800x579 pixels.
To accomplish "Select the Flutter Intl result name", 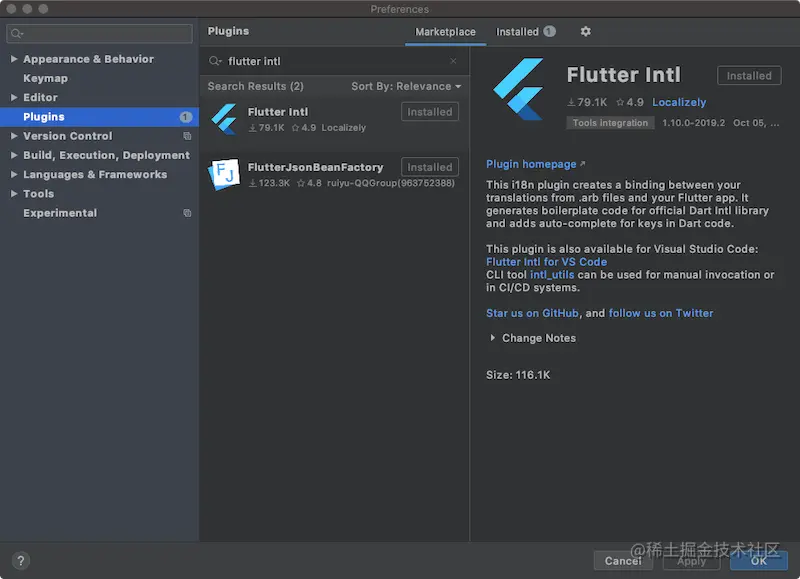I will pyautogui.click(x=278, y=112).
